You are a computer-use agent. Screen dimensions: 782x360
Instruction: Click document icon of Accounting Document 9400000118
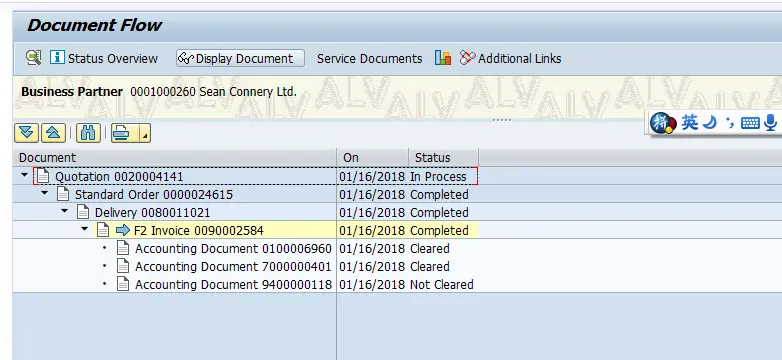coord(123,284)
